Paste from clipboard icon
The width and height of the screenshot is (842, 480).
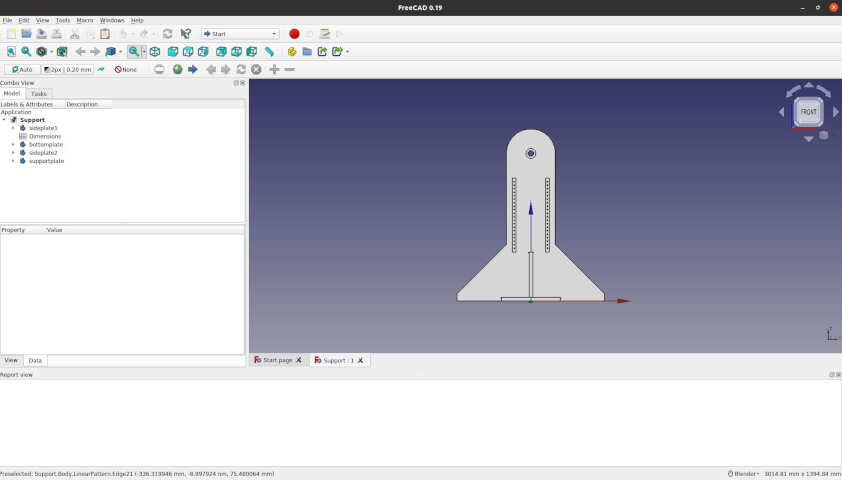[105, 34]
